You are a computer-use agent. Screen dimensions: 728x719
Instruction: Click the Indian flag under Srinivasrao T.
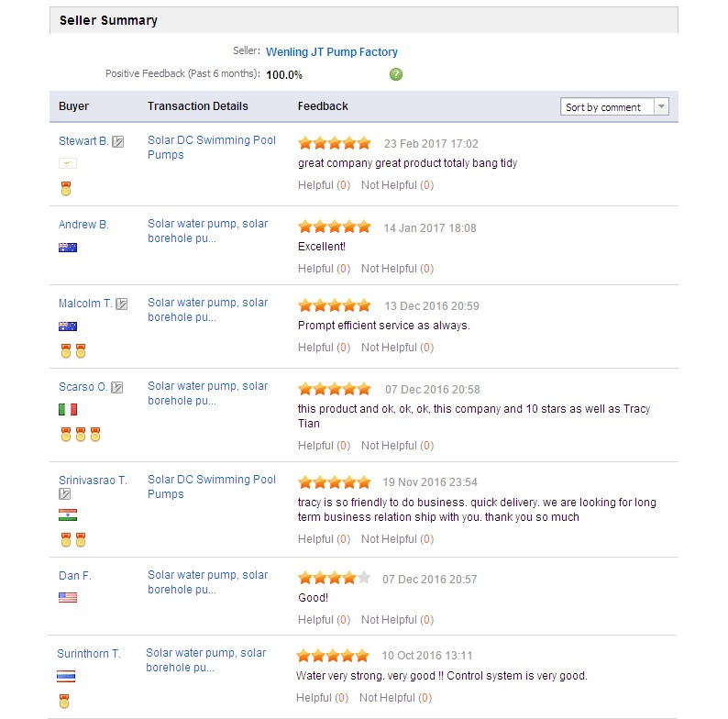pos(68,515)
